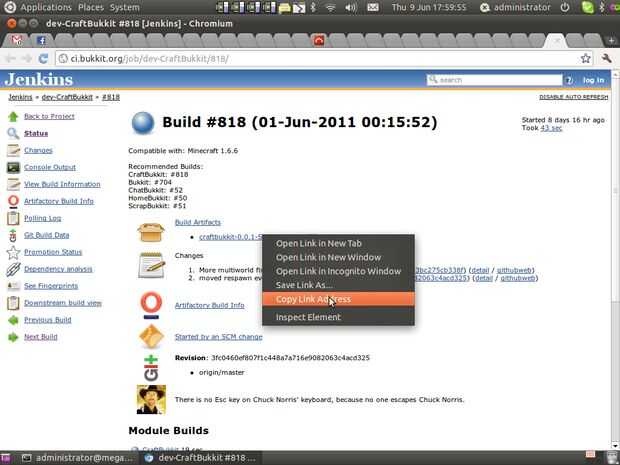Click the Git Build Data icon
Screen dimensions: 620x465
point(13,235)
